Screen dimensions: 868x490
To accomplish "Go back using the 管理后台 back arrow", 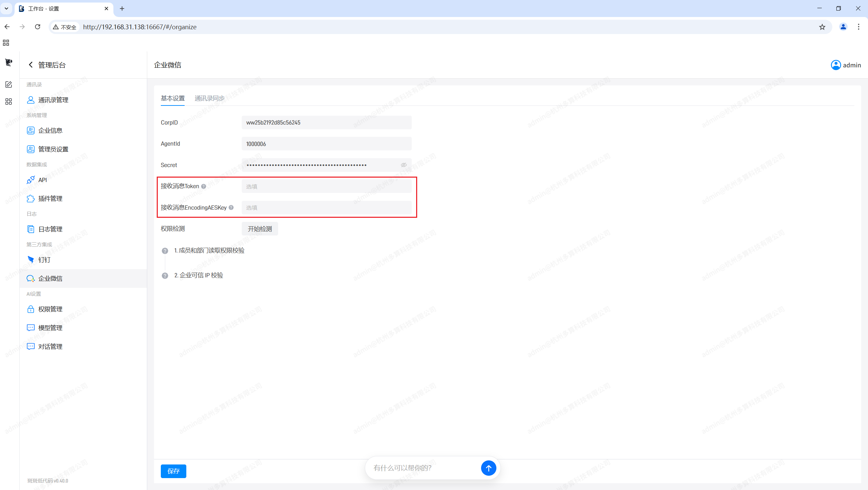I will 31,65.
